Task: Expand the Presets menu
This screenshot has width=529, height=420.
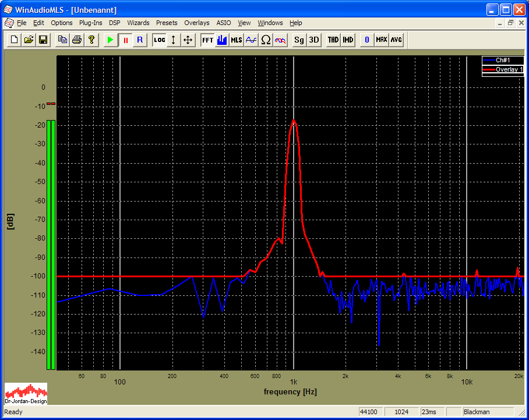Action: (x=167, y=23)
